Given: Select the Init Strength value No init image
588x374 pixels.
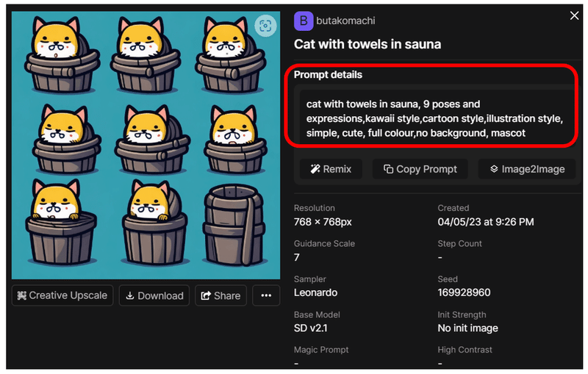Looking at the screenshot, I should coord(467,328).
